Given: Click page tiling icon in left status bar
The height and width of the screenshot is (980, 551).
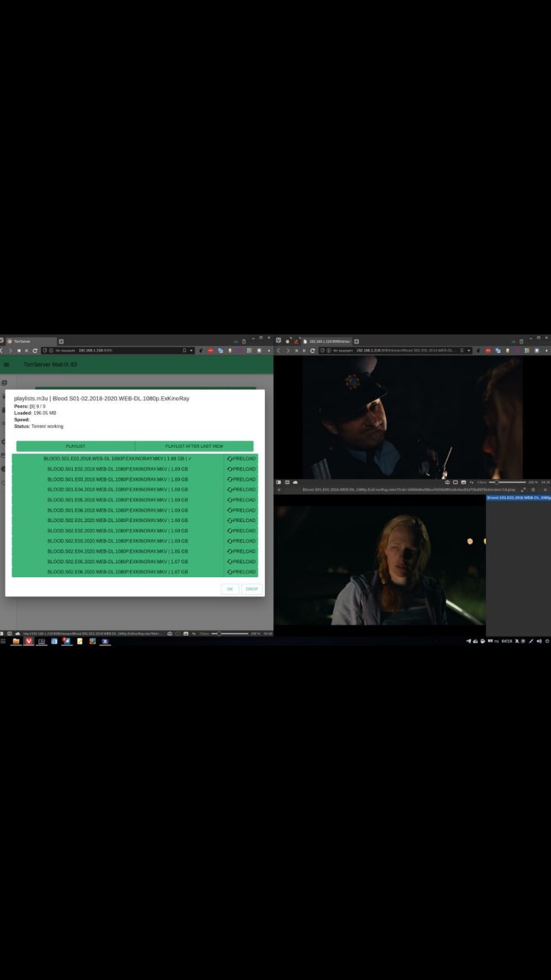Looking at the screenshot, I should point(178,633).
